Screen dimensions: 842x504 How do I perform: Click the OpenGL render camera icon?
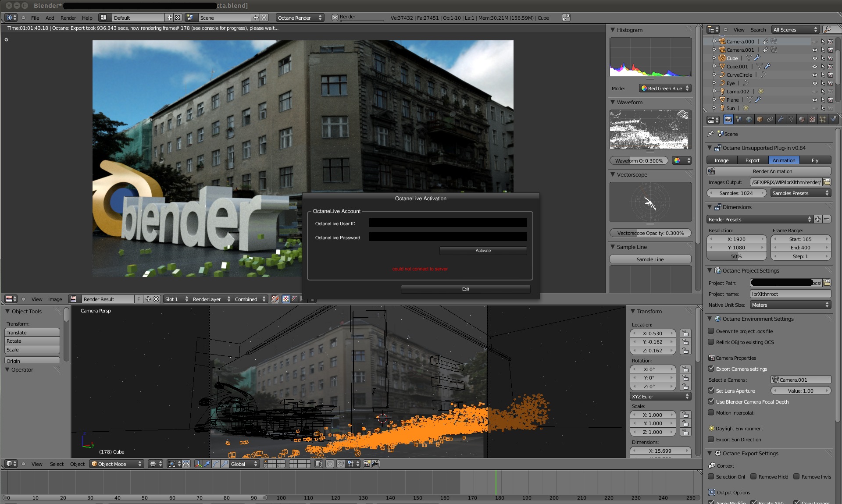[x=367, y=464]
